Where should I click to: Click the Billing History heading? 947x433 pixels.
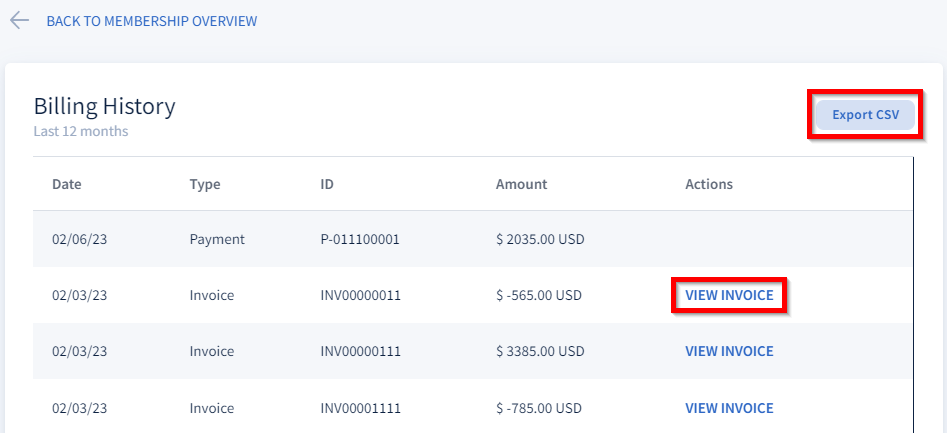click(105, 107)
